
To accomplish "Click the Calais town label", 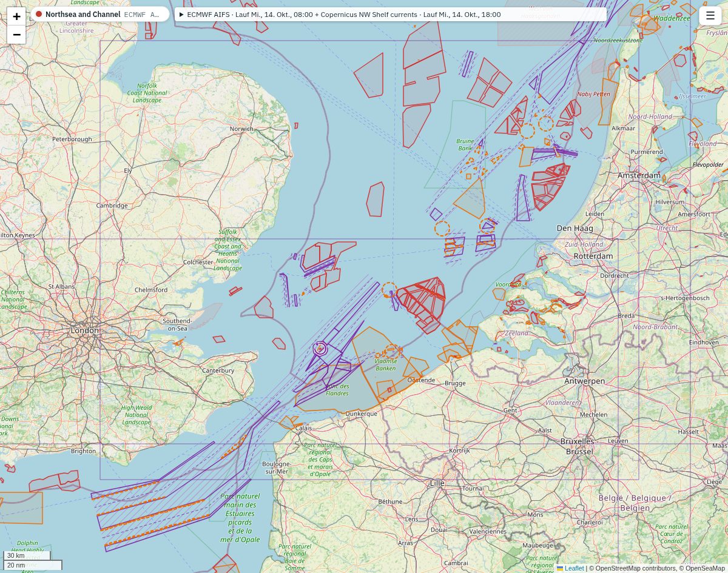I will click(303, 428).
